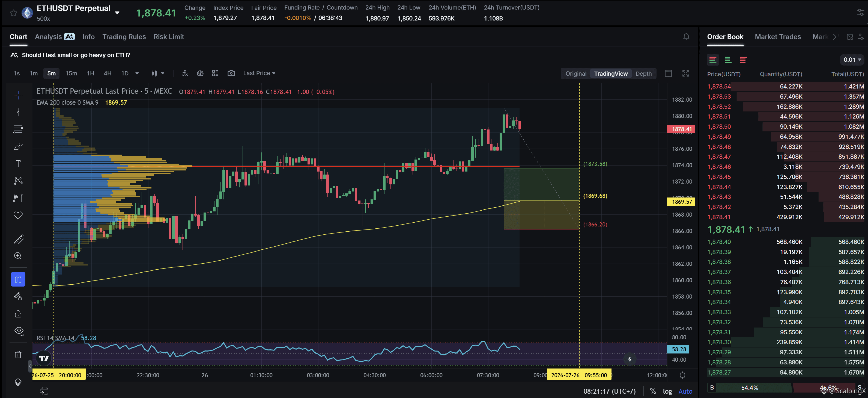
Task: Show only asks in order book
Action: click(743, 60)
